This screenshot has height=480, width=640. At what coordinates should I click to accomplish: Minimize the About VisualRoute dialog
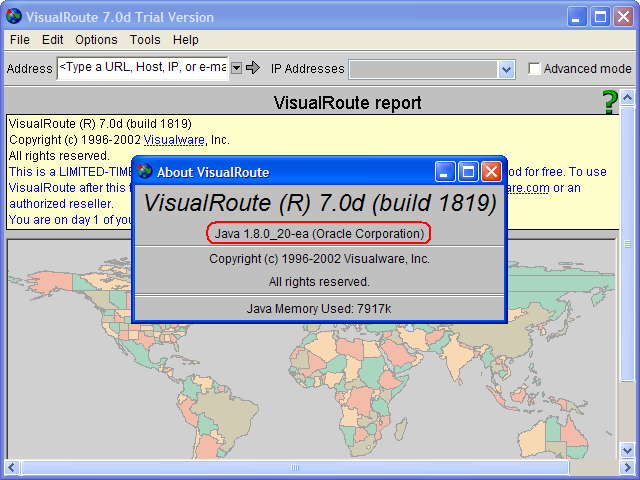[x=445, y=171]
